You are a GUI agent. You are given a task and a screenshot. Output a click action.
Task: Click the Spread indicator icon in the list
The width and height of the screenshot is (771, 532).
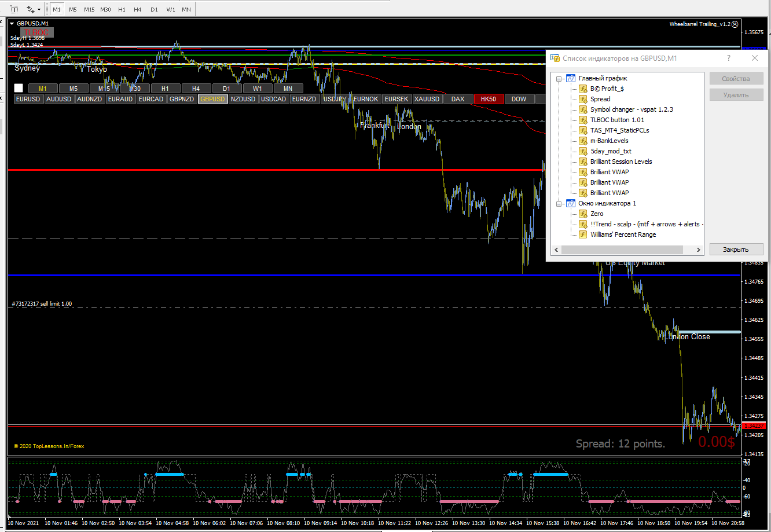tap(583, 99)
